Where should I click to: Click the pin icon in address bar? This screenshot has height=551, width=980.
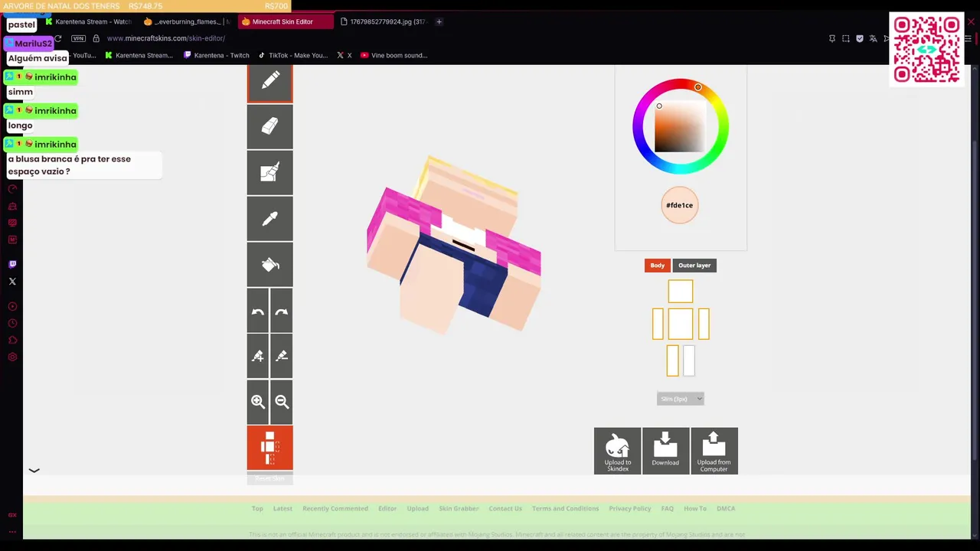[x=832, y=38]
